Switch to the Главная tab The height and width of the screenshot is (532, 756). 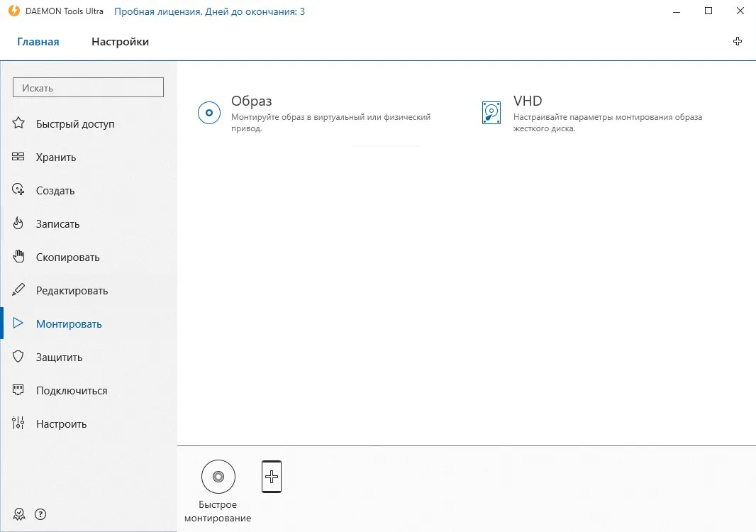pyautogui.click(x=38, y=42)
